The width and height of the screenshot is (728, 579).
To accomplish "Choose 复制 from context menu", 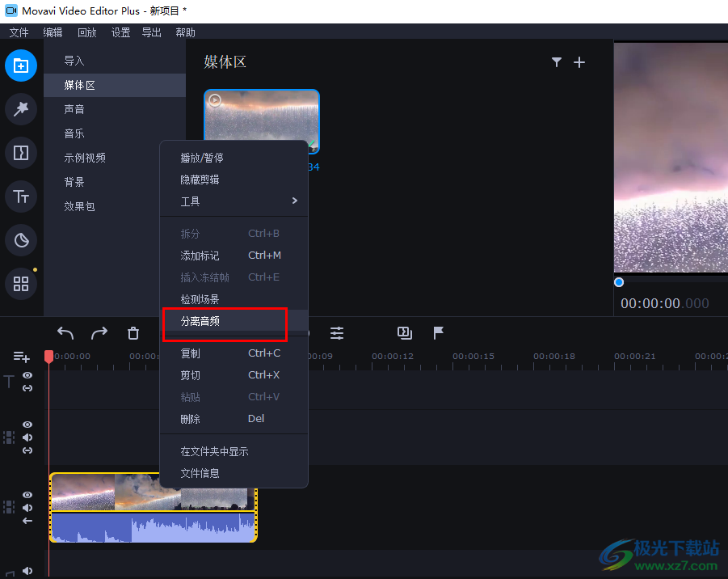I will [234, 353].
